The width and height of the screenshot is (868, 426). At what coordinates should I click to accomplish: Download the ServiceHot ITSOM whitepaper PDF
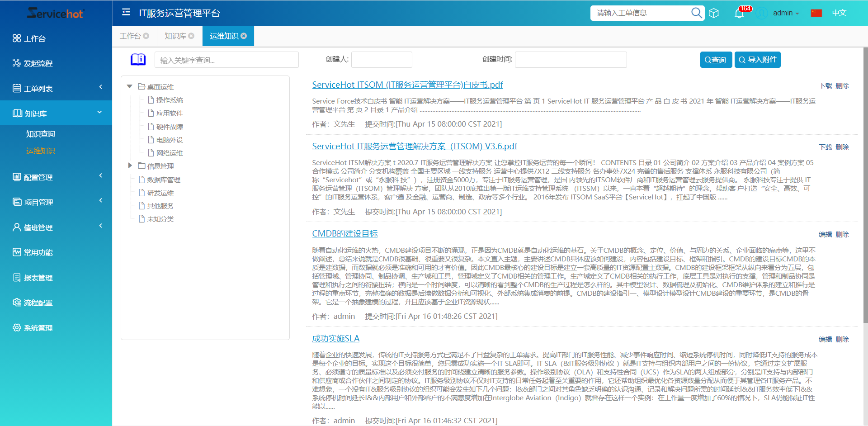(x=825, y=85)
